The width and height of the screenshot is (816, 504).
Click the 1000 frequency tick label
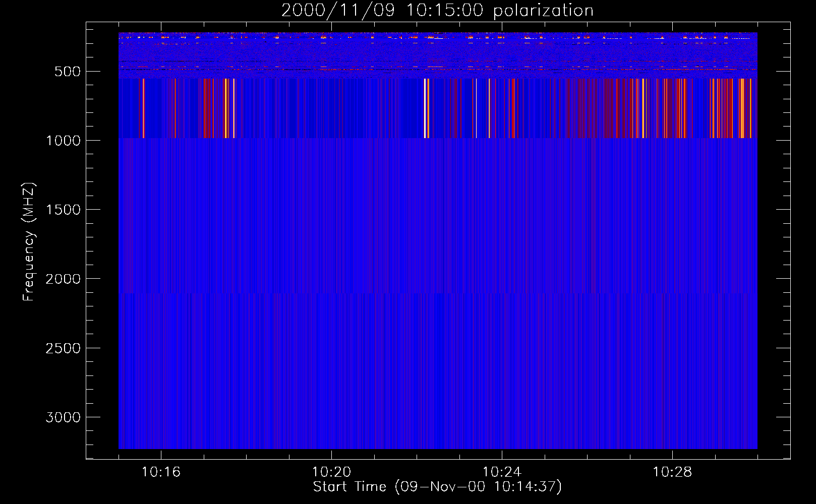pos(63,141)
